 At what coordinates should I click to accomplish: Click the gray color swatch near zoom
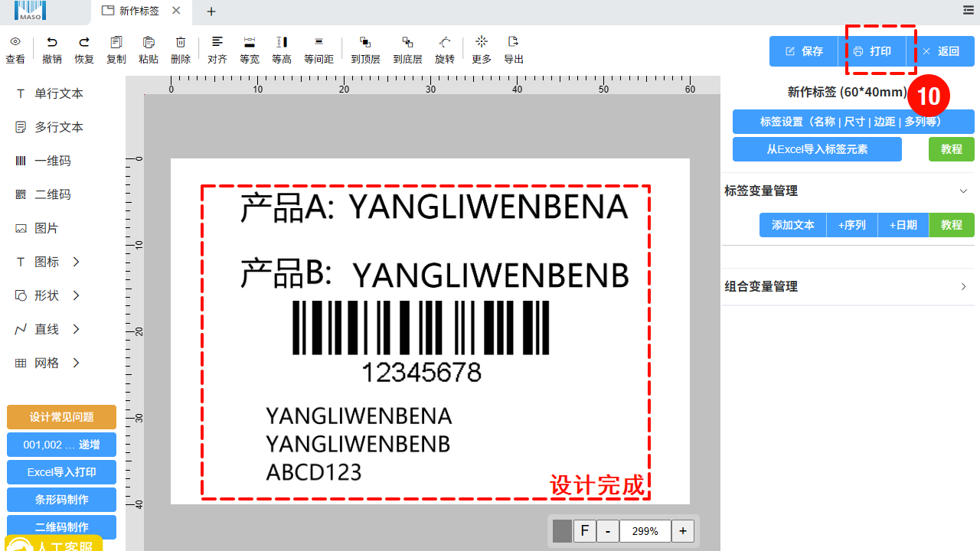click(x=563, y=531)
